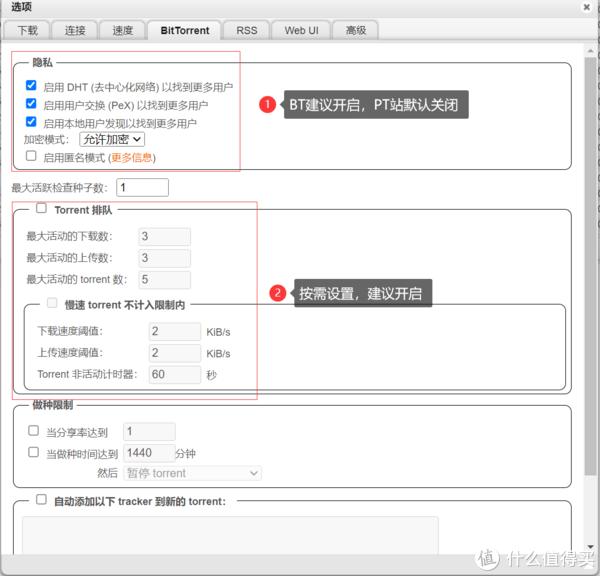The width and height of the screenshot is (600, 576).
Task: Select the 速度 tab
Action: click(122, 30)
